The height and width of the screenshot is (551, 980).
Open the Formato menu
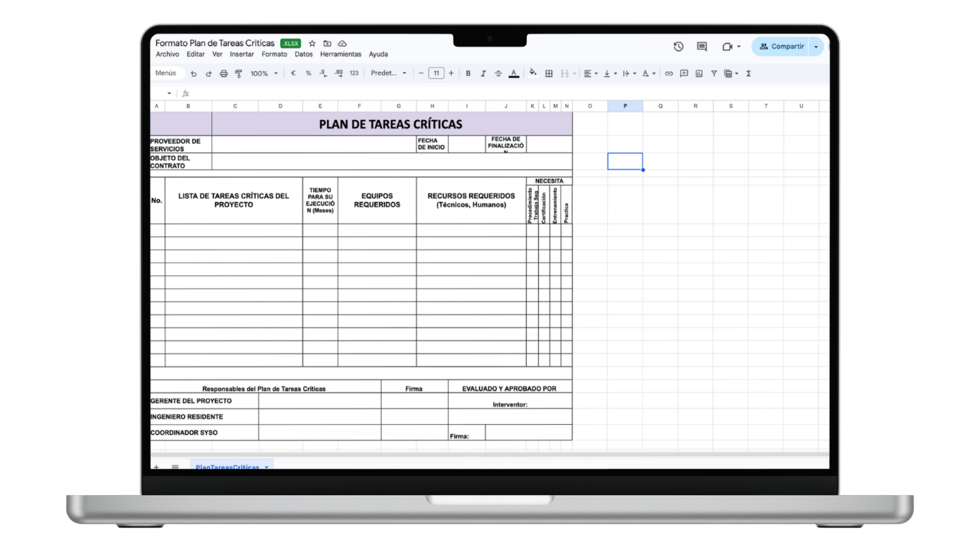(274, 54)
